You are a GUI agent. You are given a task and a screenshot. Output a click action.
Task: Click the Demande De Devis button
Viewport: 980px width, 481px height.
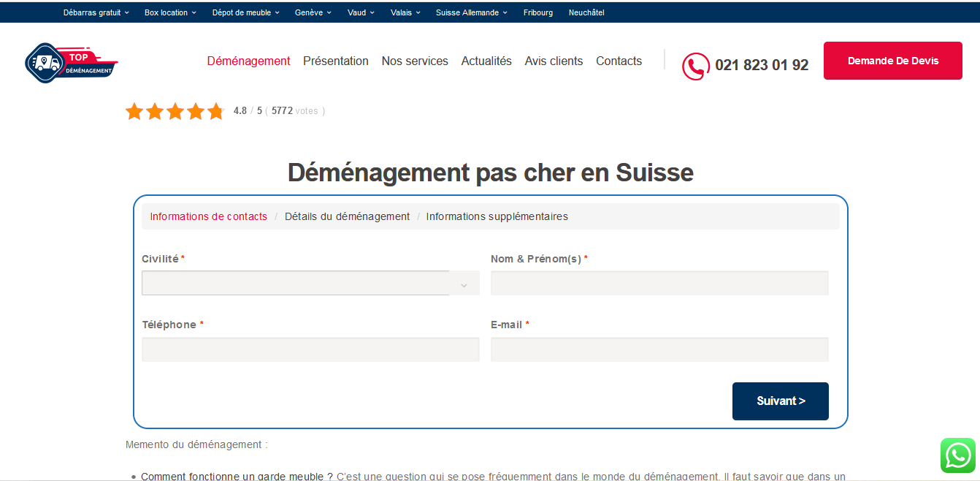(x=892, y=61)
